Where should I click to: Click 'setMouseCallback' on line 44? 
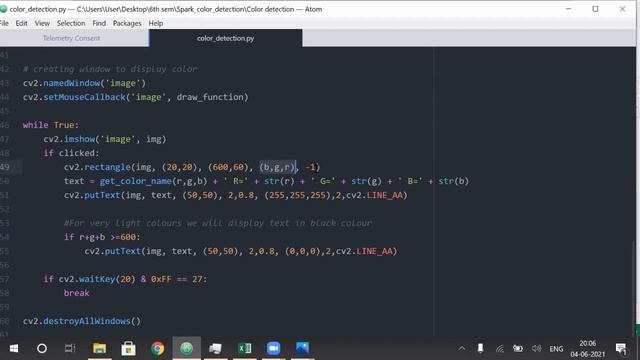[84, 97]
